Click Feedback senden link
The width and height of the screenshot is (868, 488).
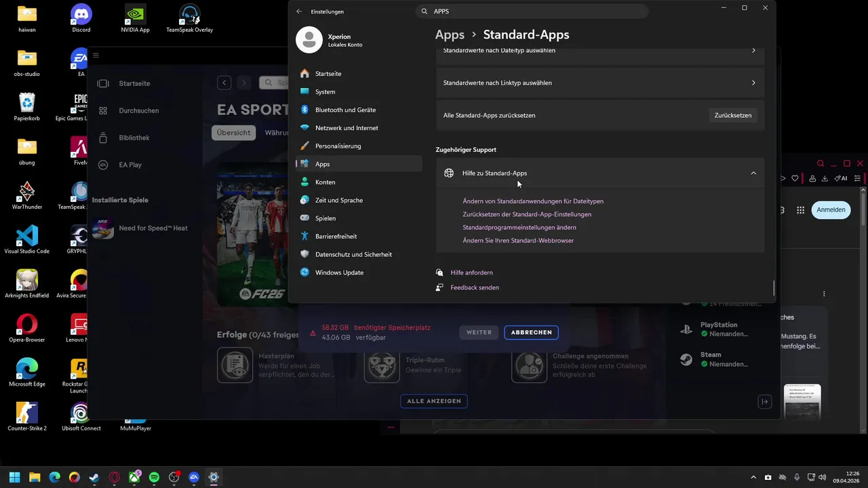[x=475, y=287]
